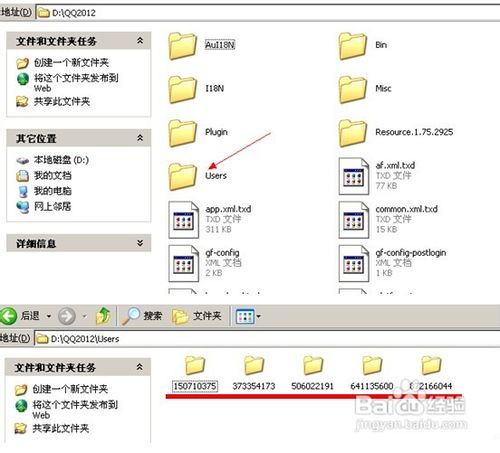The width and height of the screenshot is (500, 453).
Task: Click the 150710375 folder name label
Action: pos(195,386)
